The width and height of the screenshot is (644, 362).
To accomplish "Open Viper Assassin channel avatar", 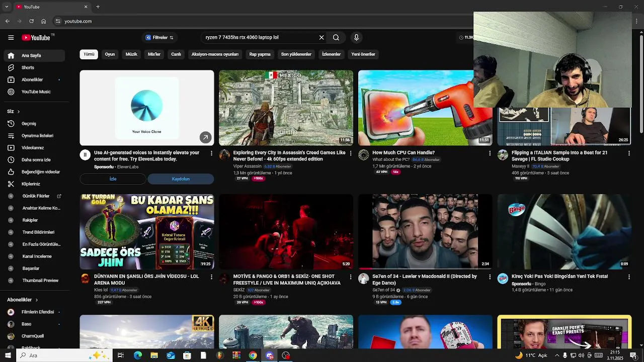I will [x=224, y=155].
